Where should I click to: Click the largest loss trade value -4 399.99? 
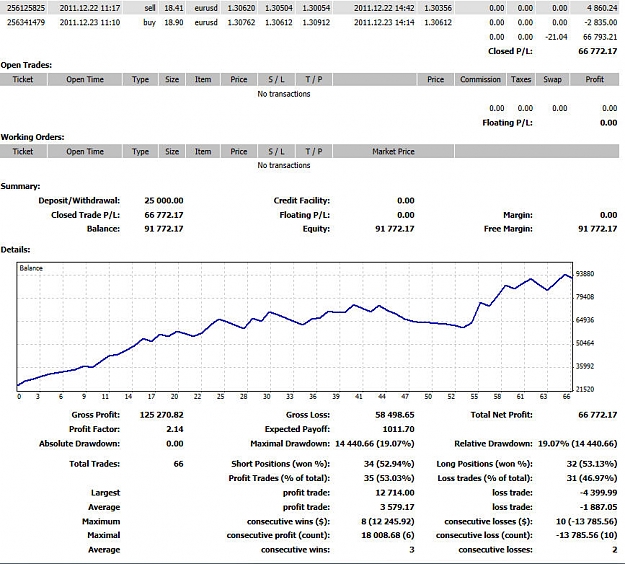tap(599, 493)
